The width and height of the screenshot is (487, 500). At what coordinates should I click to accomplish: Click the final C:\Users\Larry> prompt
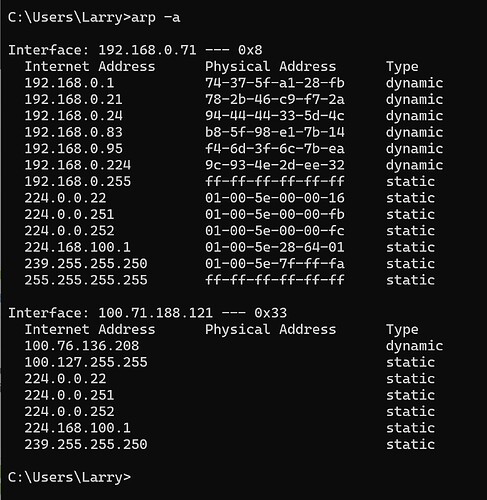click(69, 477)
